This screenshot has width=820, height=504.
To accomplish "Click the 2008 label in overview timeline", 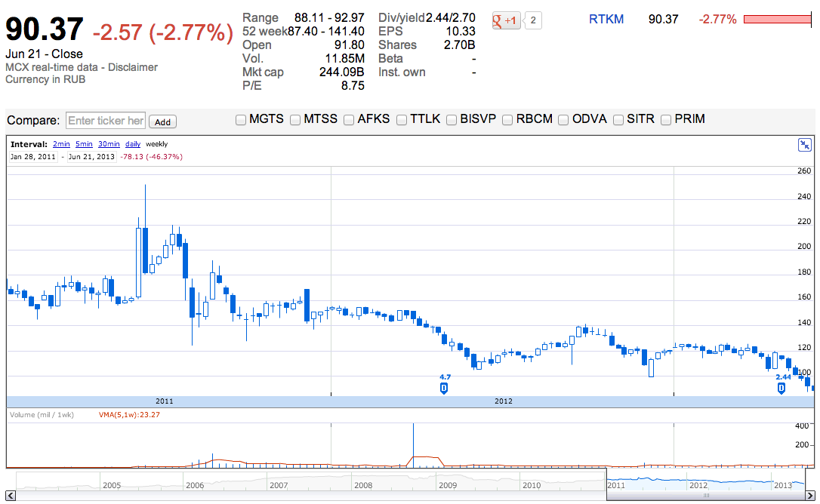I will (363, 485).
